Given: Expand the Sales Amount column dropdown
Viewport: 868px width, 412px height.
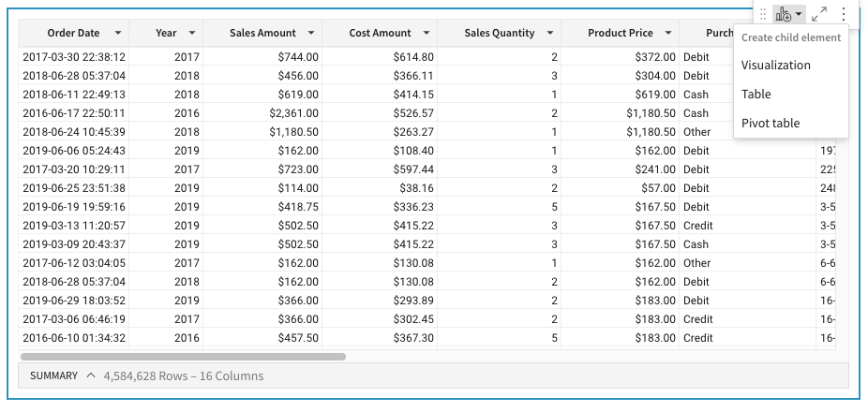Looking at the screenshot, I should [x=310, y=34].
